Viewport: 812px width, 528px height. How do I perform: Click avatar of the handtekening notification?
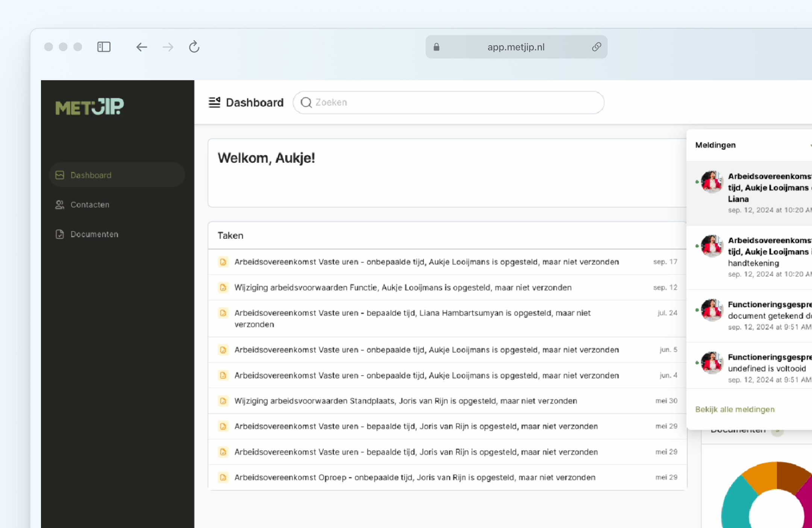tap(712, 246)
